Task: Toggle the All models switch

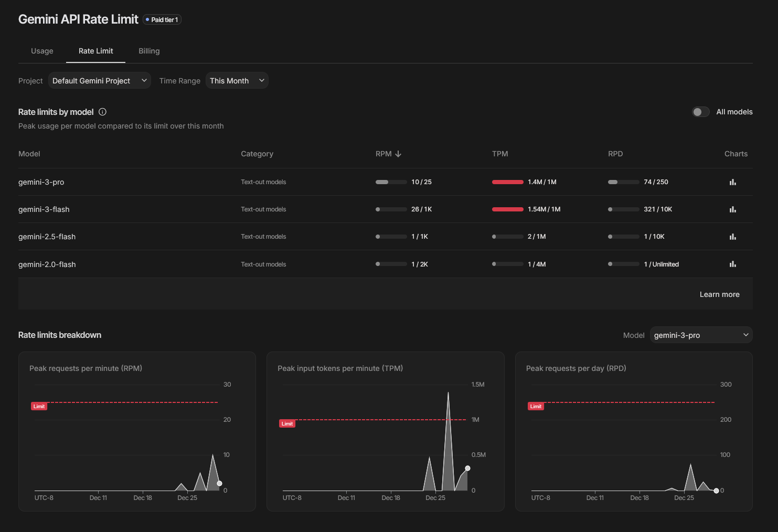Action: 700,112
